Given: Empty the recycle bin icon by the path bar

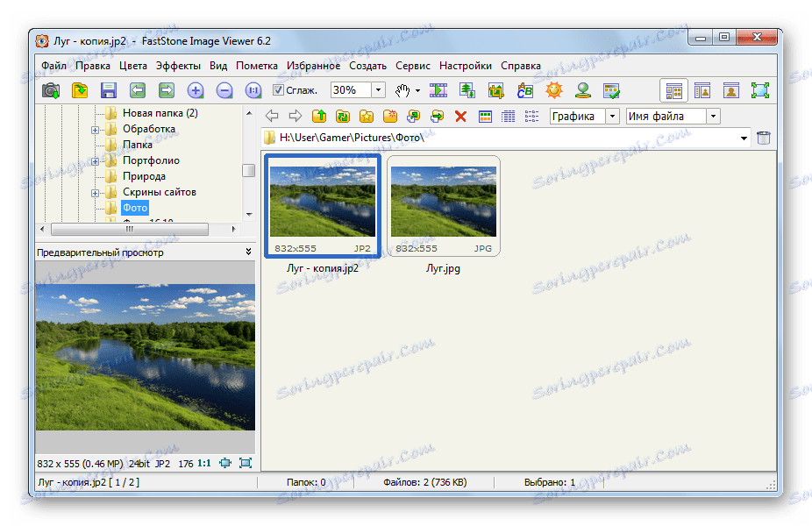Looking at the screenshot, I should (763, 138).
